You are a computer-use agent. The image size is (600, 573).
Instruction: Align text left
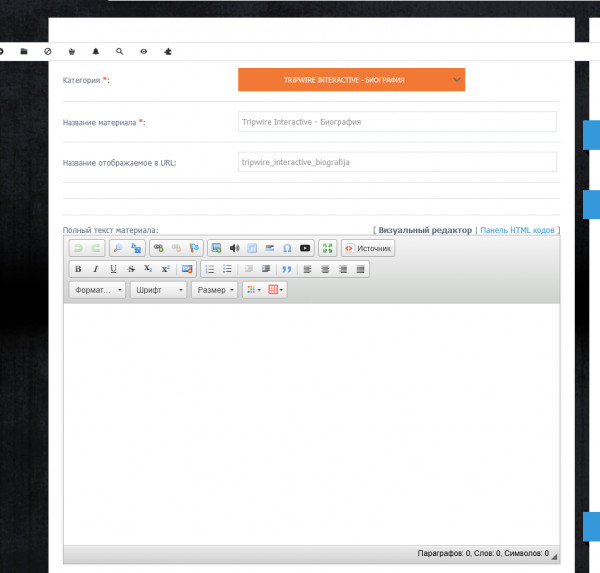[308, 269]
